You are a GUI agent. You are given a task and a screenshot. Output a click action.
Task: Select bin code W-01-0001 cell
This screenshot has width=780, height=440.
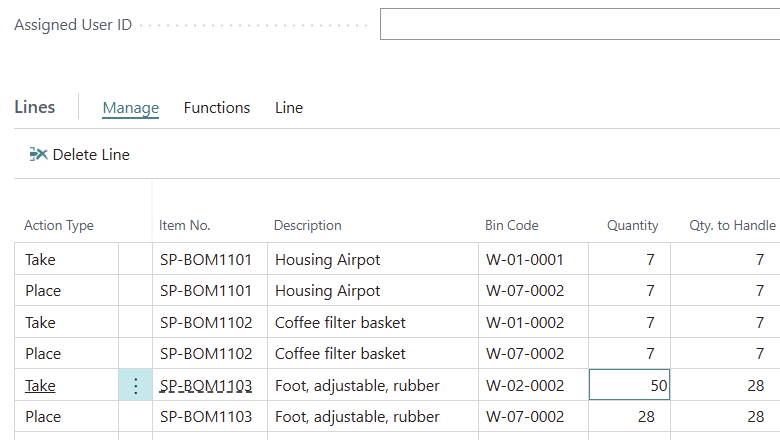coord(525,260)
